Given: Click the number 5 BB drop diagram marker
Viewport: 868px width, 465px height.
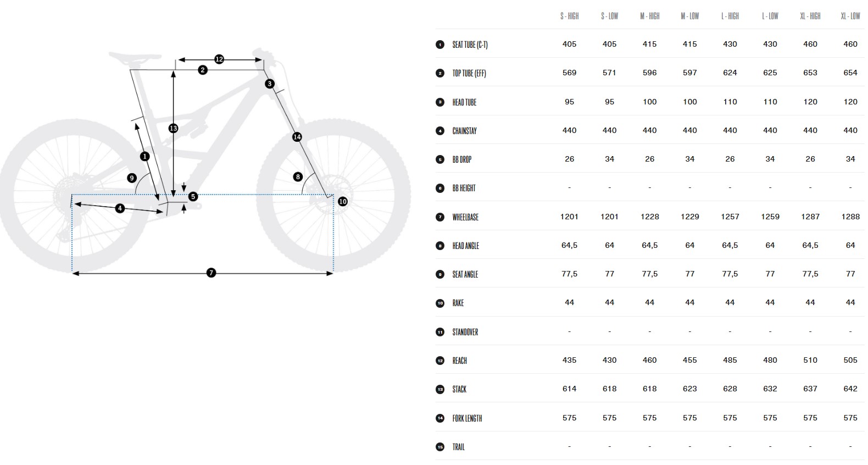Looking at the screenshot, I should 193,196.
